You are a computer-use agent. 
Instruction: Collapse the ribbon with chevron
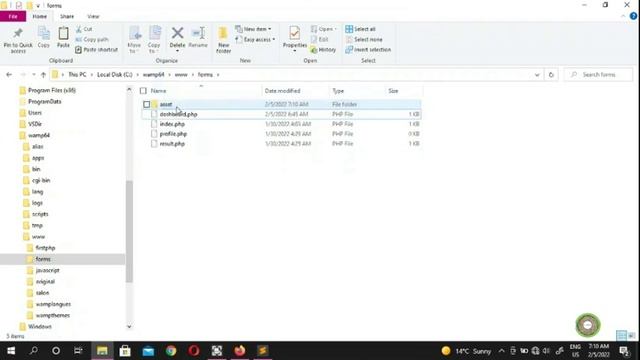(623, 16)
